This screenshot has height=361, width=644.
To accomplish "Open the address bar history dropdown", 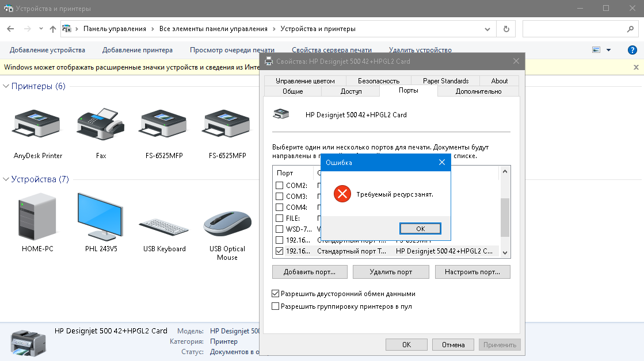I will pyautogui.click(x=487, y=29).
